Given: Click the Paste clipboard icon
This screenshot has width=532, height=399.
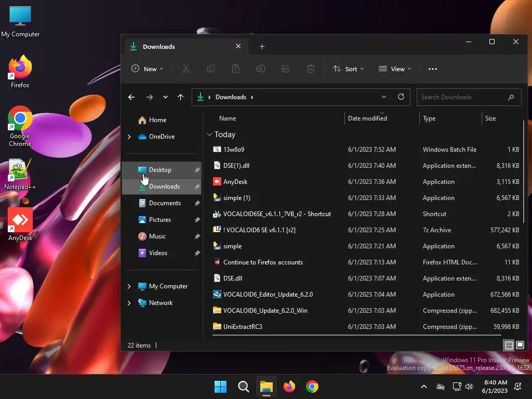Looking at the screenshot, I should tap(236, 69).
